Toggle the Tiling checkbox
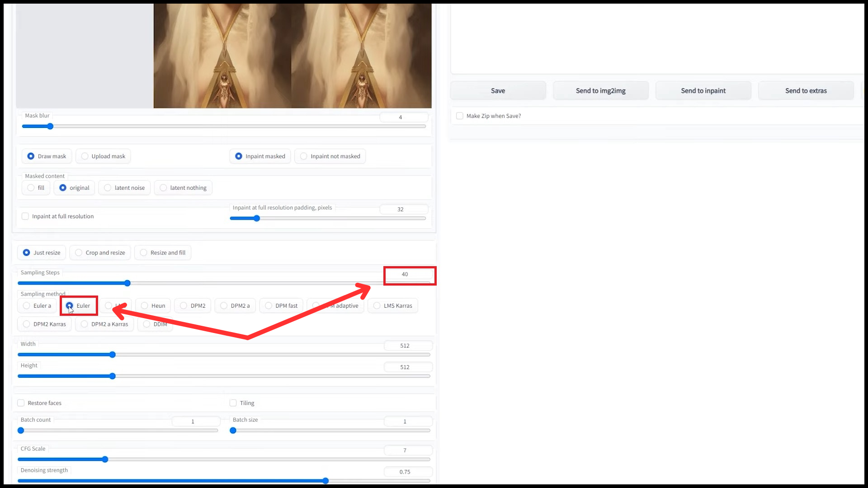 pos(233,403)
